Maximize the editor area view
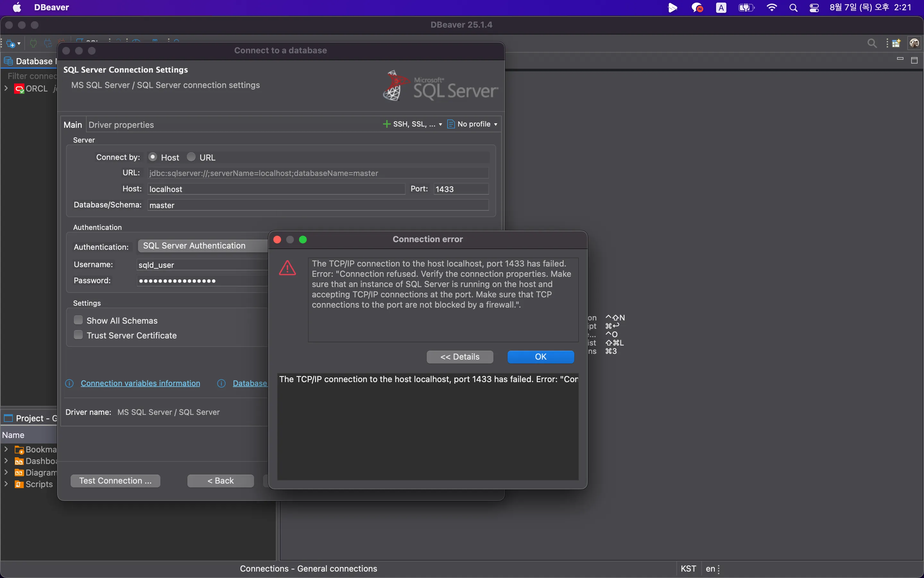 pyautogui.click(x=914, y=60)
